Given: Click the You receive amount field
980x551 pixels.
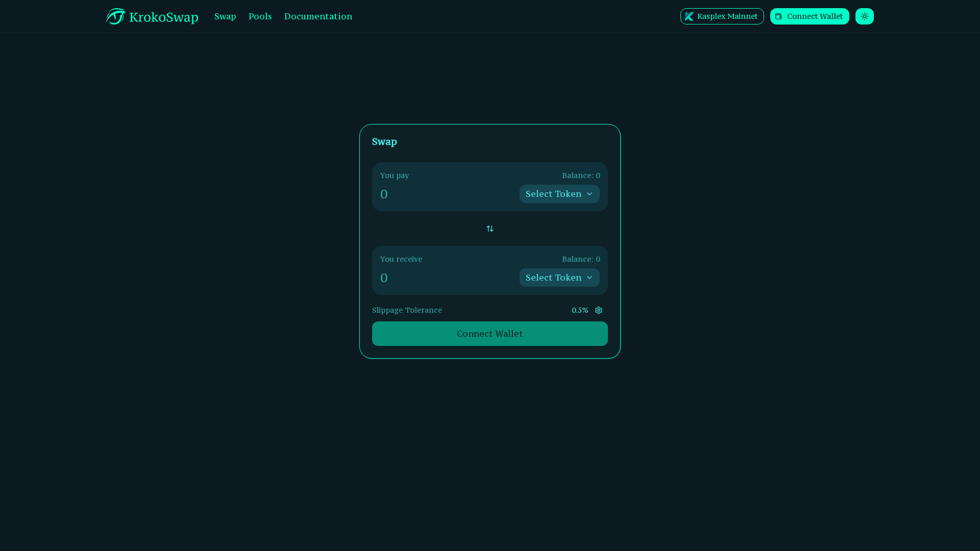Looking at the screenshot, I should pos(447,278).
